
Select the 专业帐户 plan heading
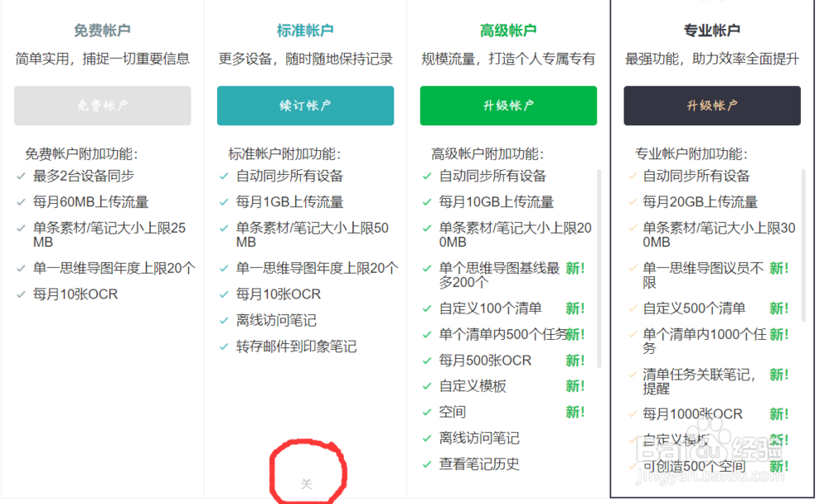pos(711,31)
